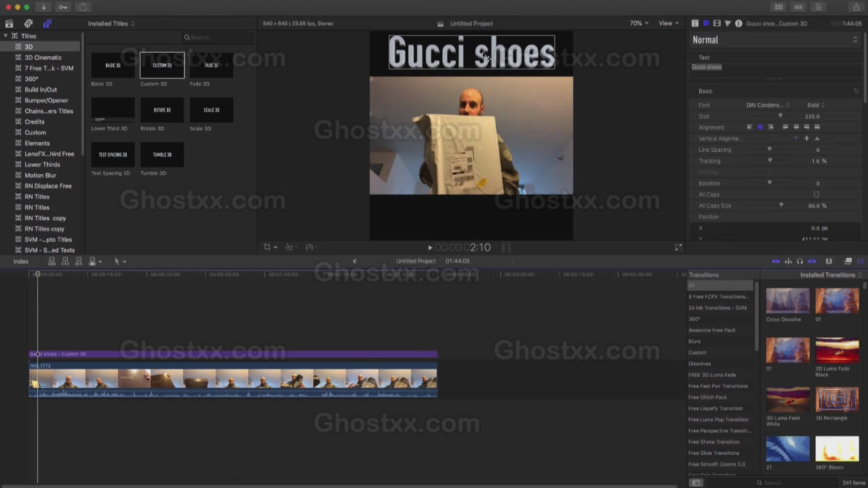Image resolution: width=868 pixels, height=488 pixels.
Task: Adjust the Tracking slider handle
Action: click(770, 161)
